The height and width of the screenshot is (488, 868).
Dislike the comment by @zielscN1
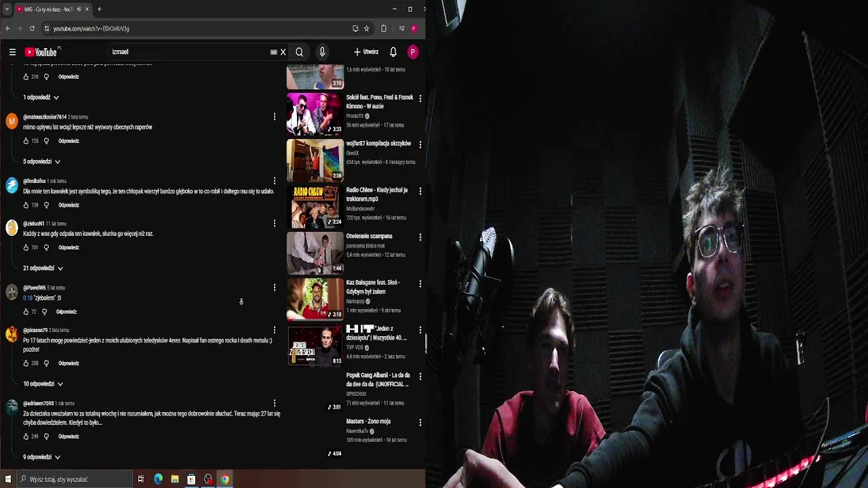(46, 247)
